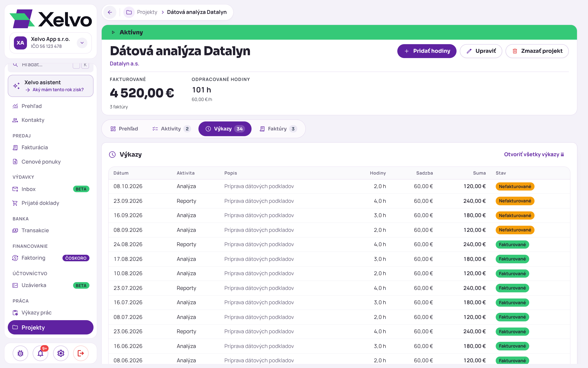The image size is (588, 368).
Task: Select Projekty in the sidebar
Action: 51,327
